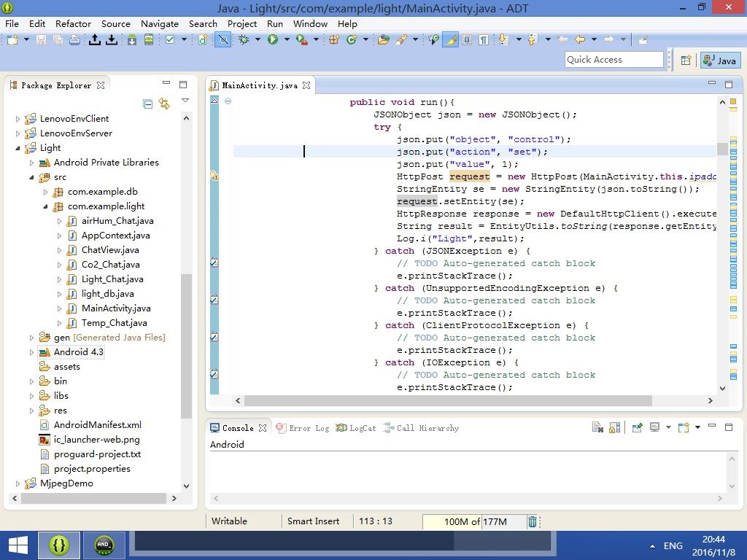Click the Quick Access search field

point(614,60)
